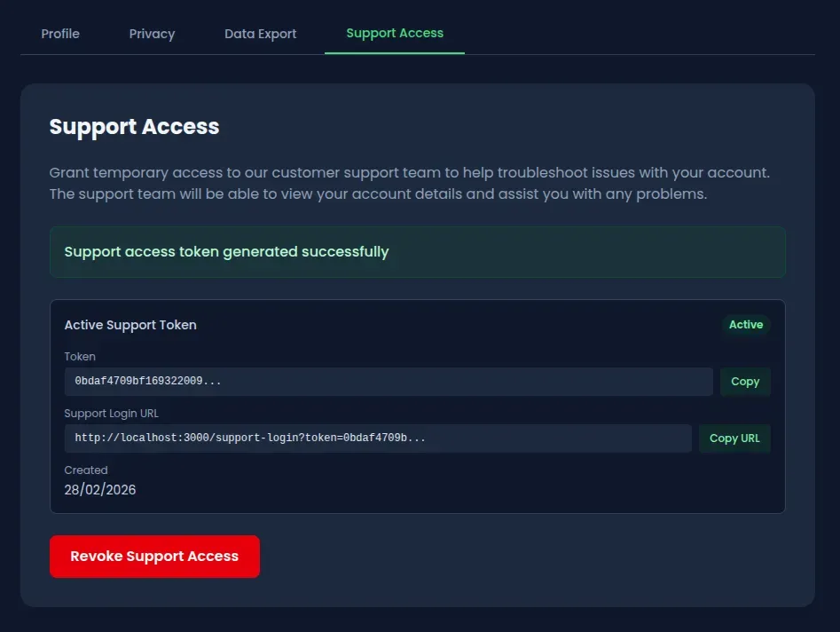Switch to the Profile tab
This screenshot has height=632, width=840.
tap(59, 34)
